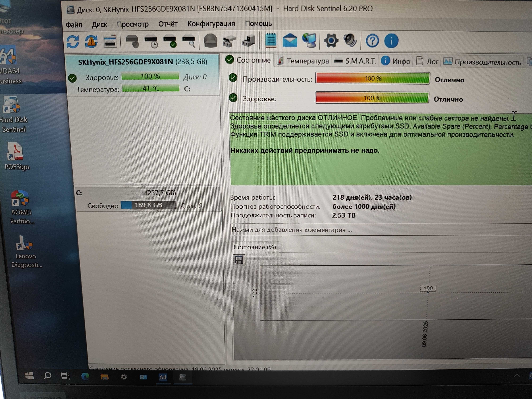Viewport: 532px width, 399px height.
Task: Click the green 41 °C temperature bar
Action: click(151, 88)
